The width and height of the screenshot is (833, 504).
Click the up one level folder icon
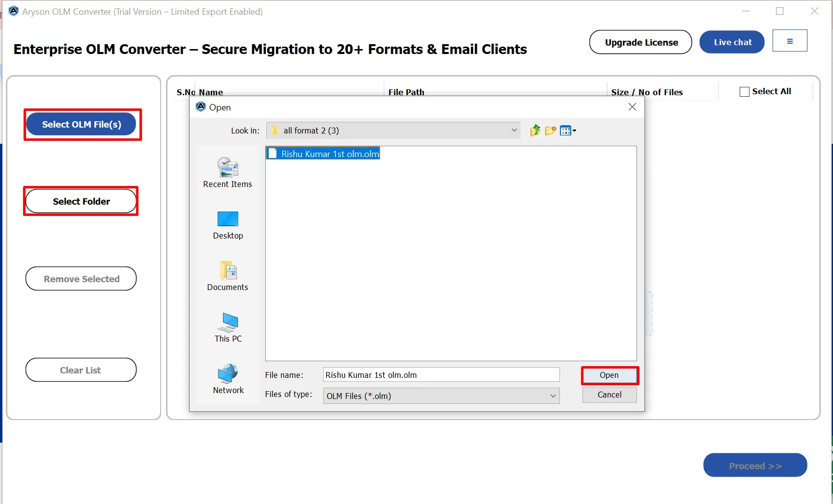pyautogui.click(x=535, y=130)
